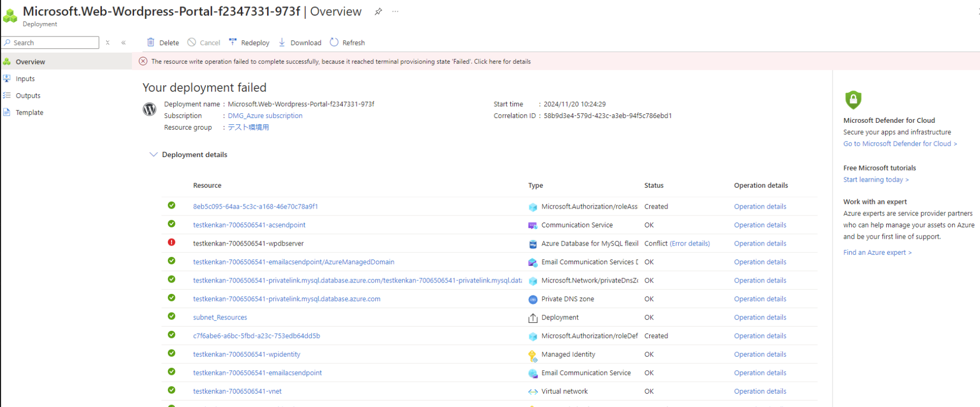This screenshot has width=980, height=407.
Task: Open the testkenkan-7006506541-vnet resource
Action: pyautogui.click(x=237, y=391)
